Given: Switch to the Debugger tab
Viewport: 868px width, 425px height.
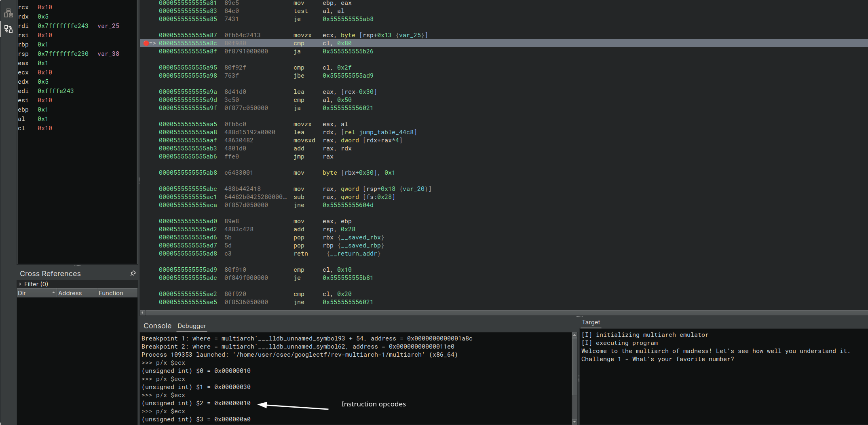Looking at the screenshot, I should tap(192, 326).
